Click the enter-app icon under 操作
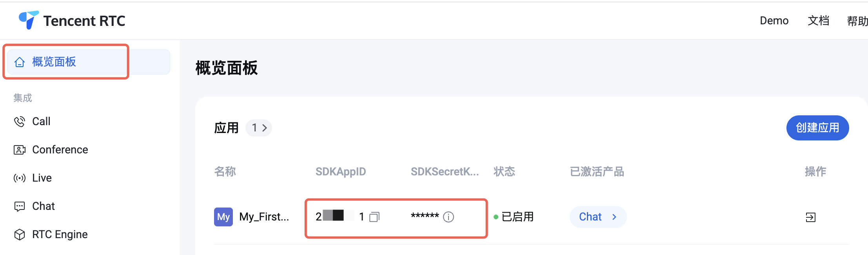868x255 pixels. (810, 217)
